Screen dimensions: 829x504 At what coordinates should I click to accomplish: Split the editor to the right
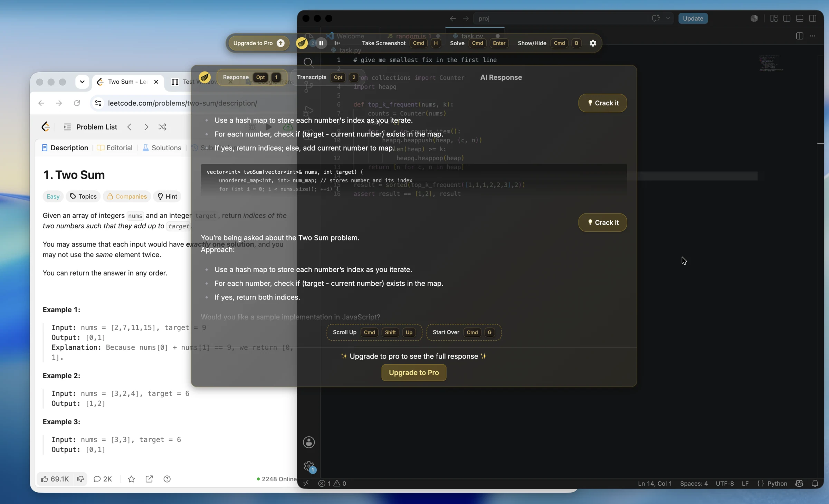tap(800, 36)
